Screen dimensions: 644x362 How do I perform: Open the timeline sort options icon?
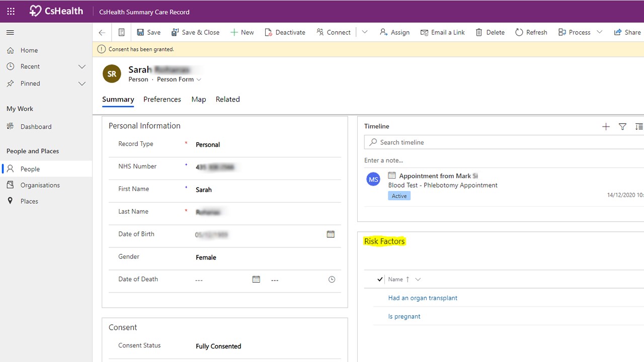(639, 127)
